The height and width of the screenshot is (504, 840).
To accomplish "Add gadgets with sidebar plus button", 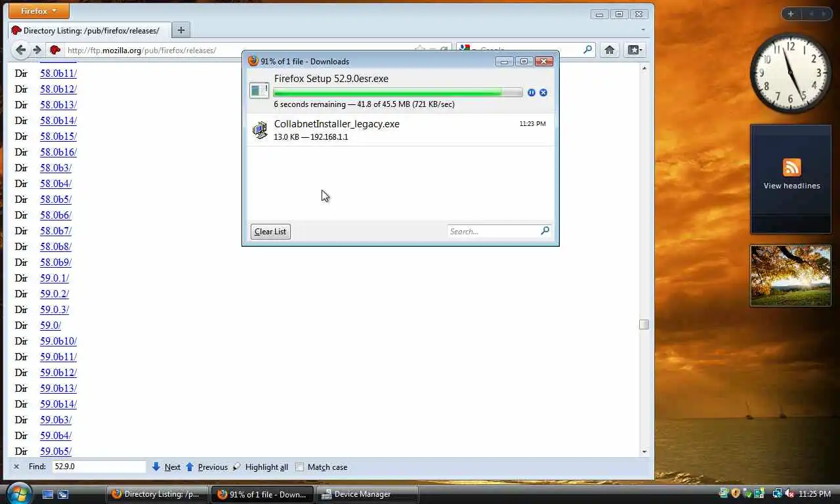I will tap(791, 14).
